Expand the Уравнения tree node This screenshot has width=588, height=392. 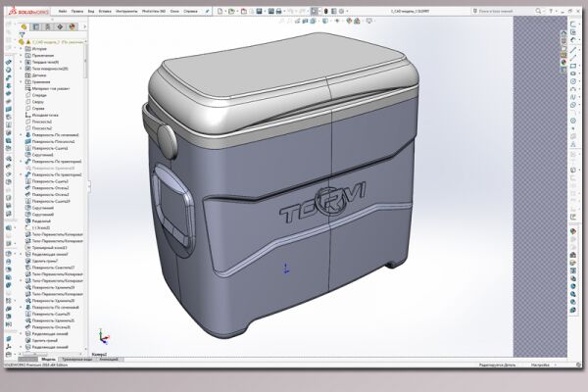click(x=21, y=81)
